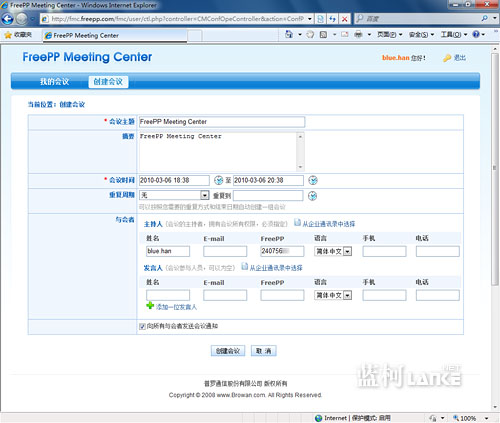Click the RSS feeds icon
Screen dimensions: 500x423
coord(323,34)
